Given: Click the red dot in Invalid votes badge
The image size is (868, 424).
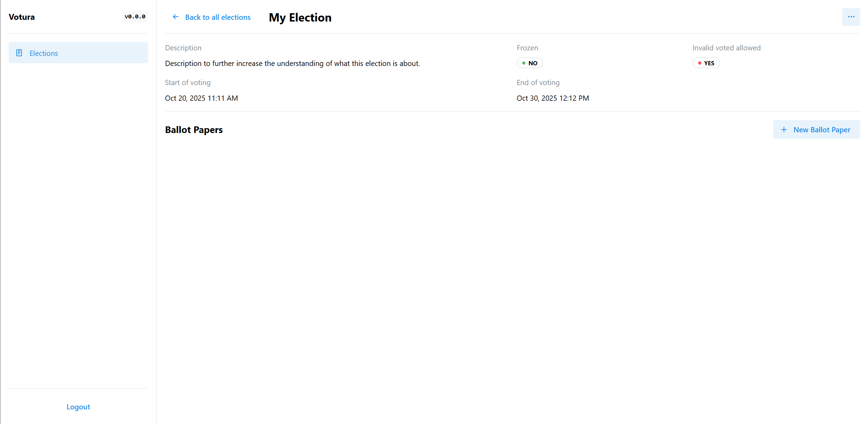Looking at the screenshot, I should click(x=700, y=63).
